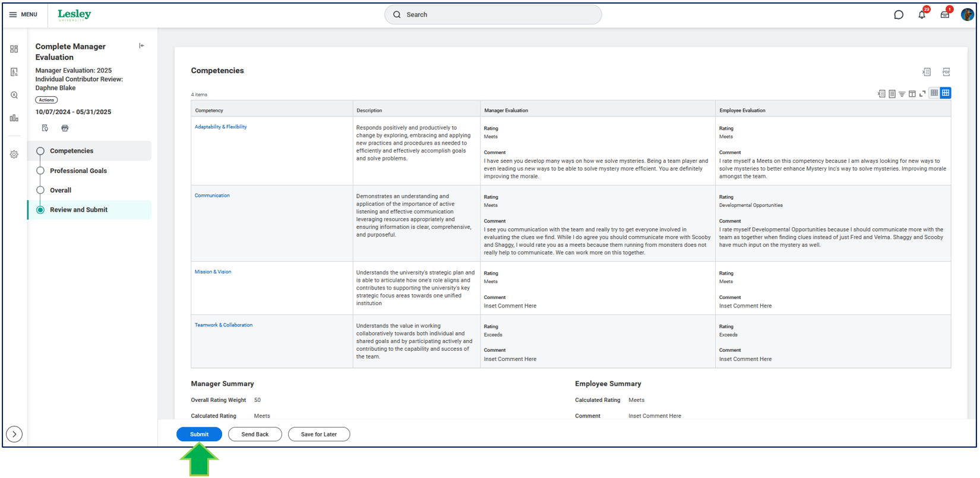Open Adaptability & Flexibility link
The width and height of the screenshot is (980, 478).
click(220, 127)
